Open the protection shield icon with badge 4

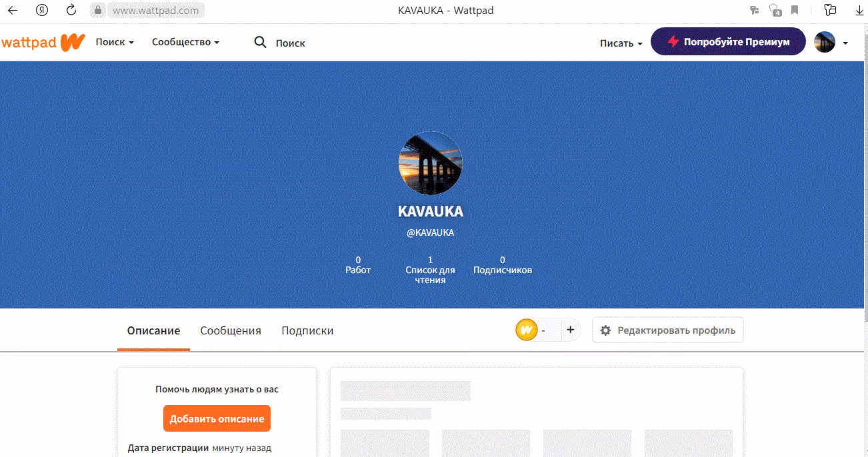[x=775, y=10]
